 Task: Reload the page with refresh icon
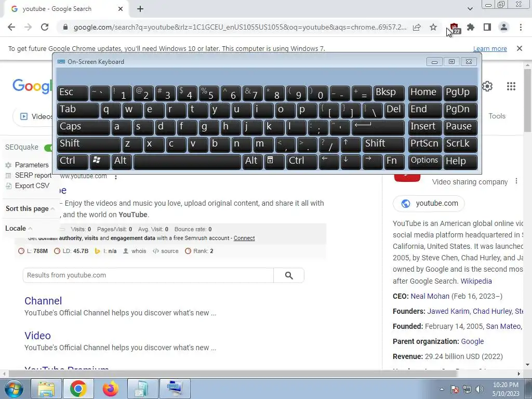45,27
